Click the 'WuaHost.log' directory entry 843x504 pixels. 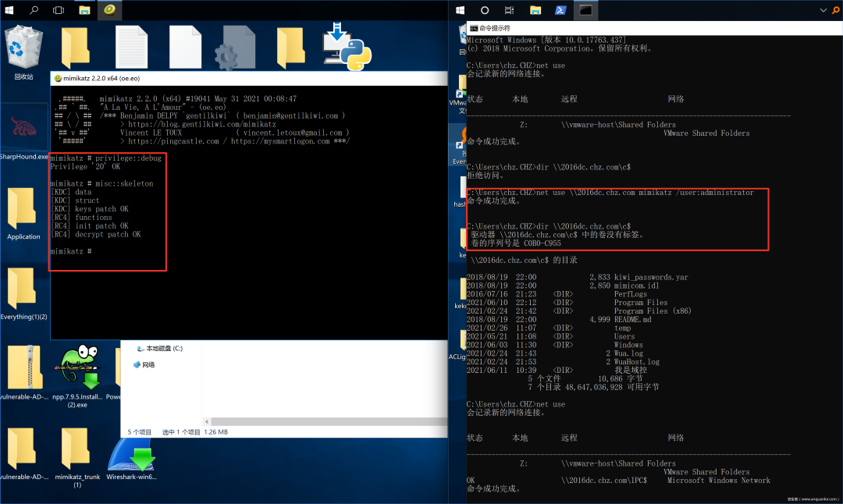click(x=637, y=361)
